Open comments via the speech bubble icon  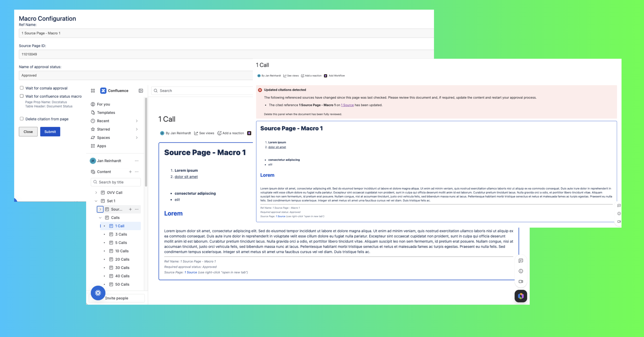click(520, 260)
